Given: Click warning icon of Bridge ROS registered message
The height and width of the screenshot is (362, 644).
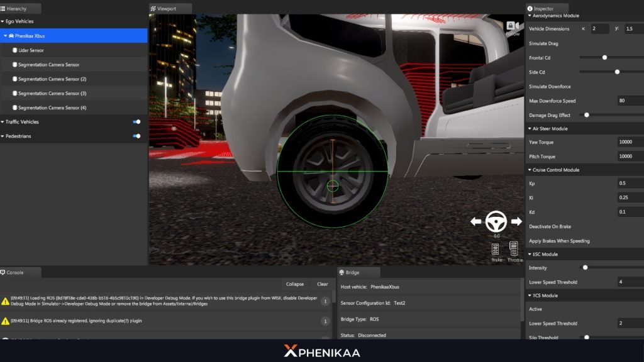Looking at the screenshot, I should click(5, 321).
